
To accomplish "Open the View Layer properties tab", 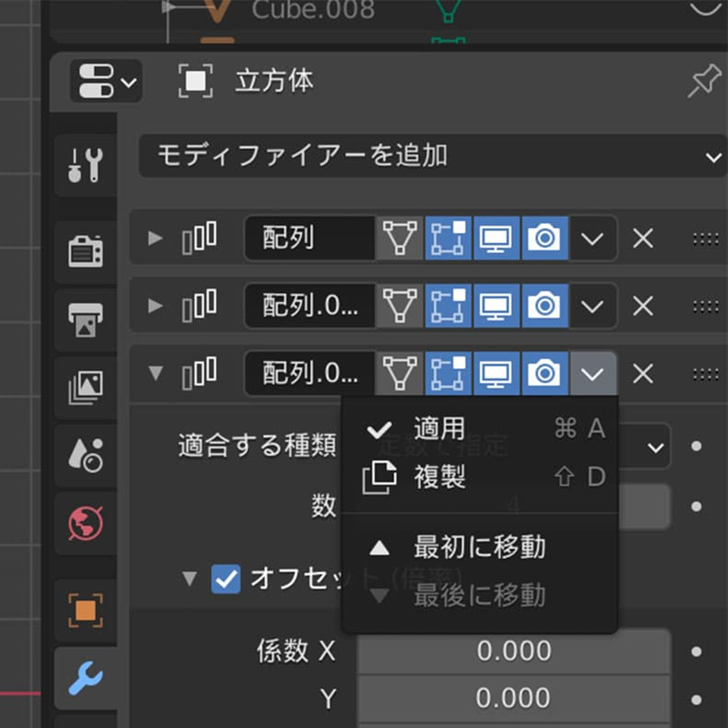I will point(85,388).
